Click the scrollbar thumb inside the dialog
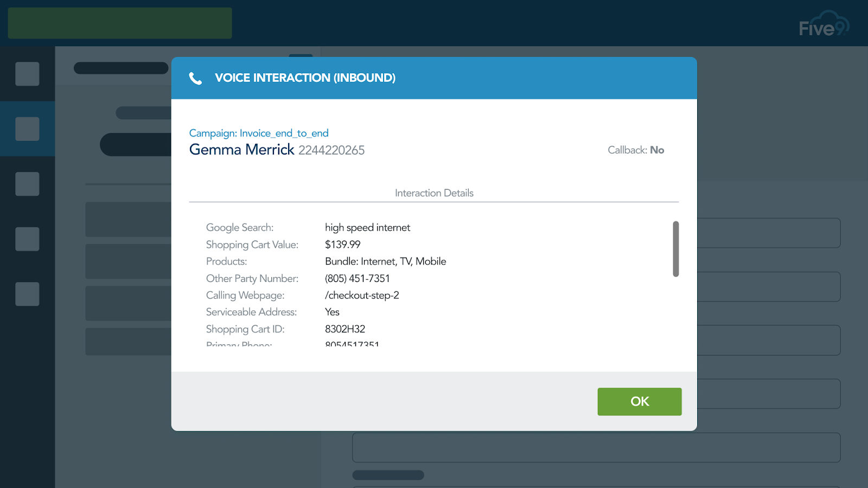The height and width of the screenshot is (488, 868). pyautogui.click(x=676, y=248)
